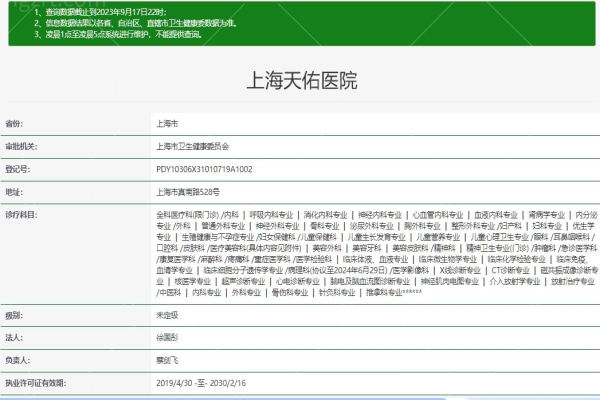The width and height of the screenshot is (600, 400).
Task: Click 推拿科专业 at the list end
Action: point(384,292)
